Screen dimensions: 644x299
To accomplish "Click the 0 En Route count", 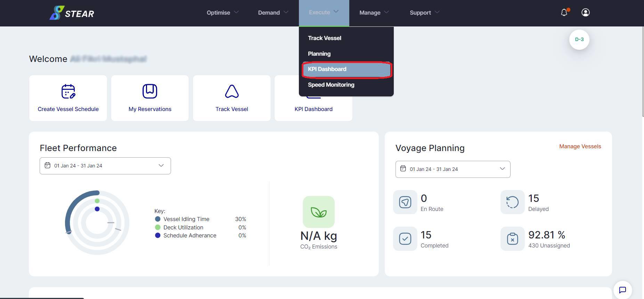I will coord(424,198).
